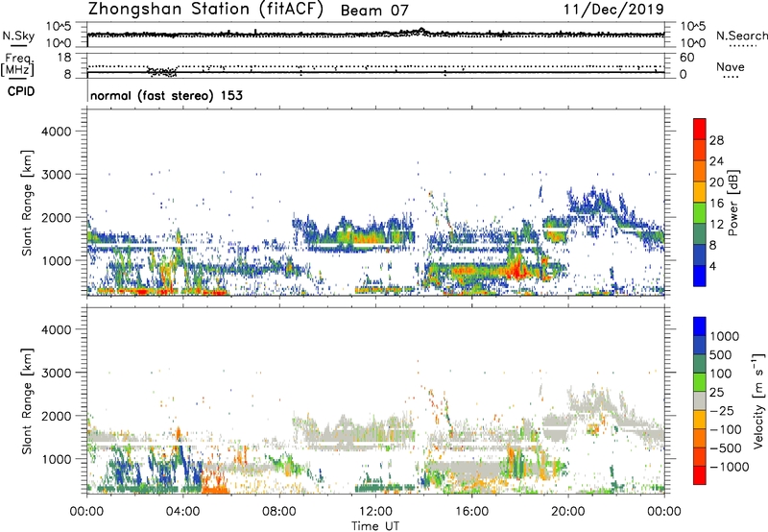Click the 'Velocity [m s⁻¹]' colorbar label
The image size is (768, 532).
[758, 400]
